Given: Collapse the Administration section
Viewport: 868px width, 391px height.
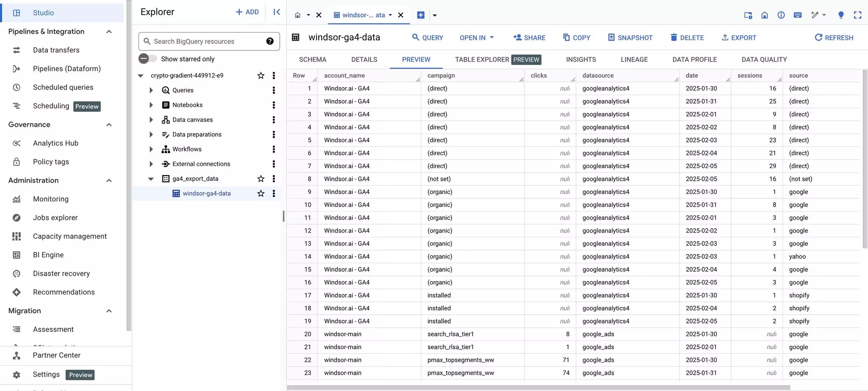Looking at the screenshot, I should [109, 180].
